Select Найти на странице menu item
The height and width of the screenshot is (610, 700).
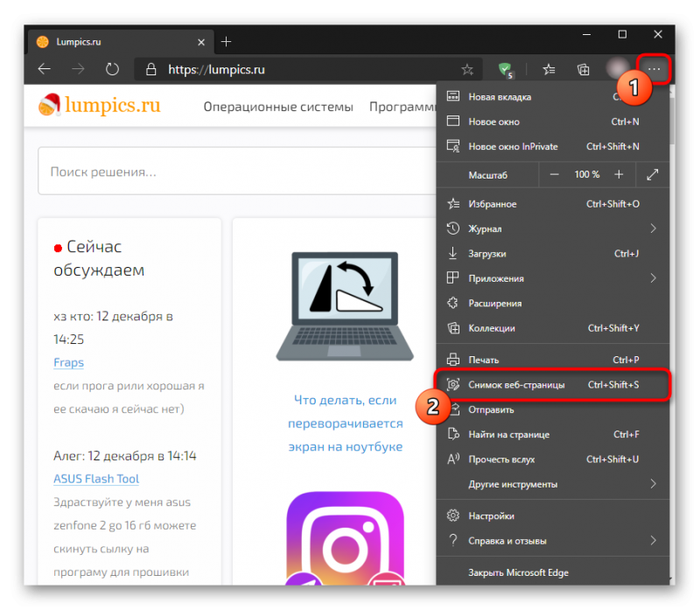[553, 434]
